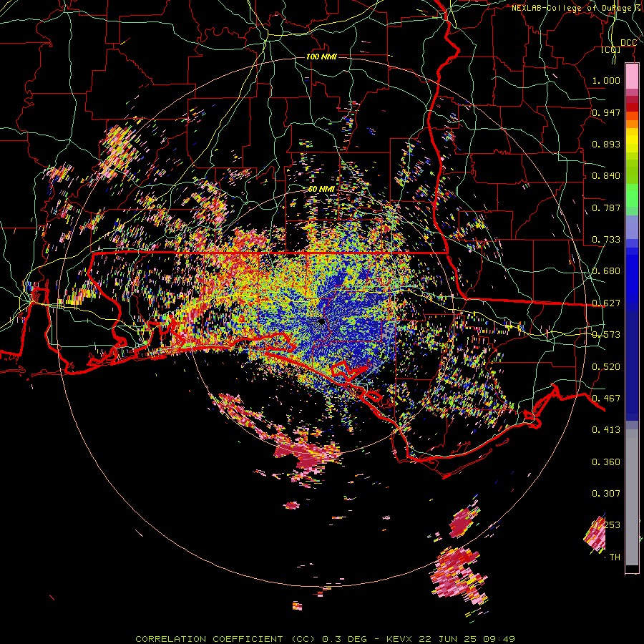Pick the gray bottom color bar segment
This screenshot has width=644, height=644.
632,497
